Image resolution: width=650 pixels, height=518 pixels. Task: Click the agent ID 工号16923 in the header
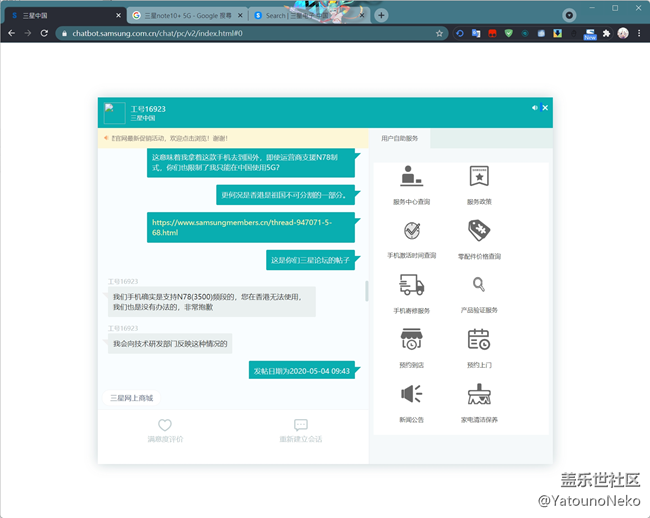pyautogui.click(x=148, y=109)
